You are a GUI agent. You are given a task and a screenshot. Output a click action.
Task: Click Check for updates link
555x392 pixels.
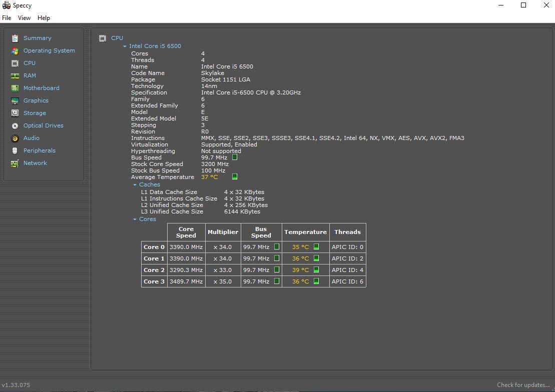(x=523, y=385)
